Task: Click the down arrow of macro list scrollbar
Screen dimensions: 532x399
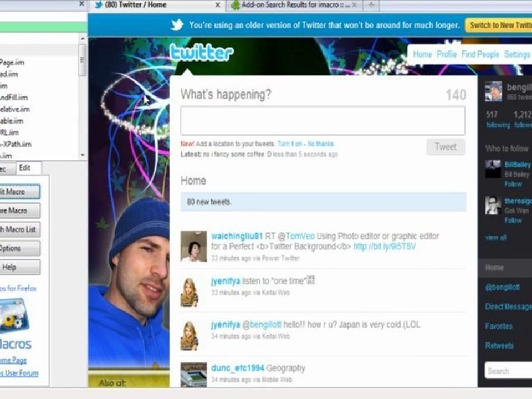Action: pyautogui.click(x=83, y=155)
